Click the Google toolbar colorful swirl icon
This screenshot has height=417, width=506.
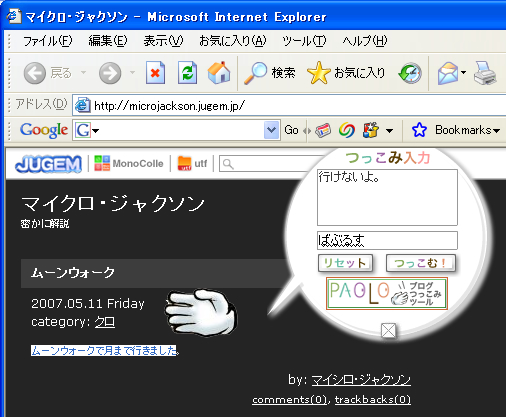click(x=347, y=130)
